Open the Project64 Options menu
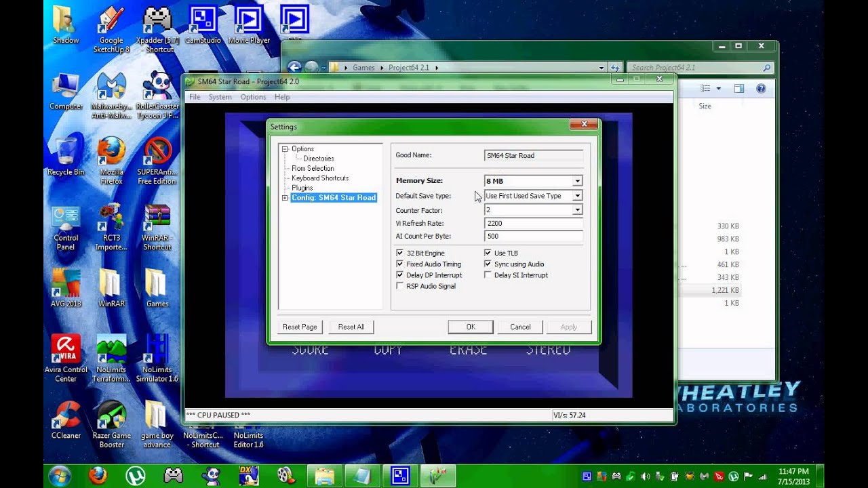This screenshot has height=488, width=868. click(x=253, y=97)
